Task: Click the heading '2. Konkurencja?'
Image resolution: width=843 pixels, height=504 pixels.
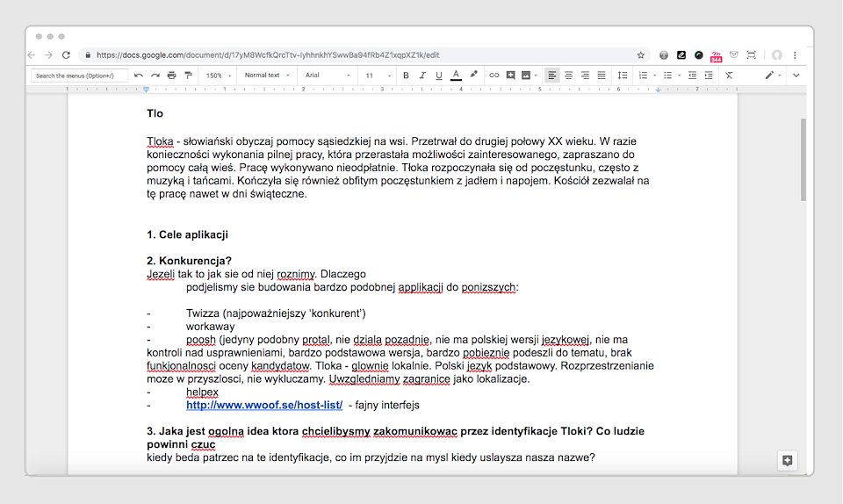Action: (190, 261)
